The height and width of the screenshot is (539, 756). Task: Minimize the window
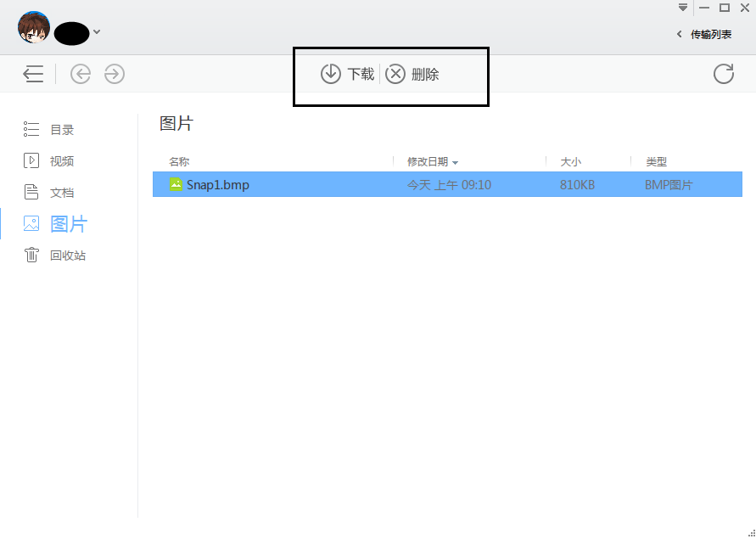click(x=704, y=8)
